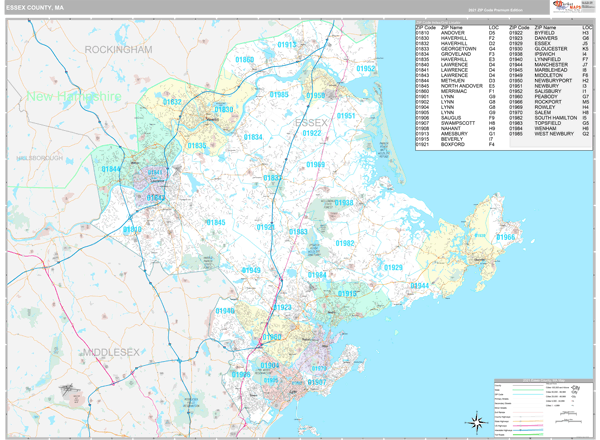The width and height of the screenshot is (600, 440).
Task: Click WEST NEWBURY row in ZIP index
Action: [552, 133]
